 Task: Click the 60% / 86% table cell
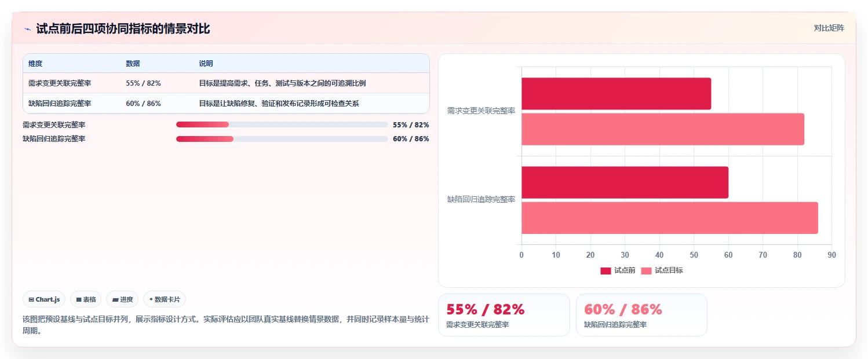[143, 104]
